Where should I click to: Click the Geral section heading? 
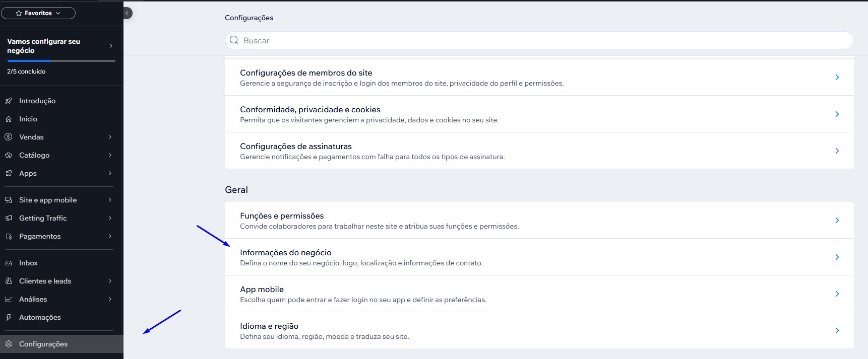pos(236,190)
